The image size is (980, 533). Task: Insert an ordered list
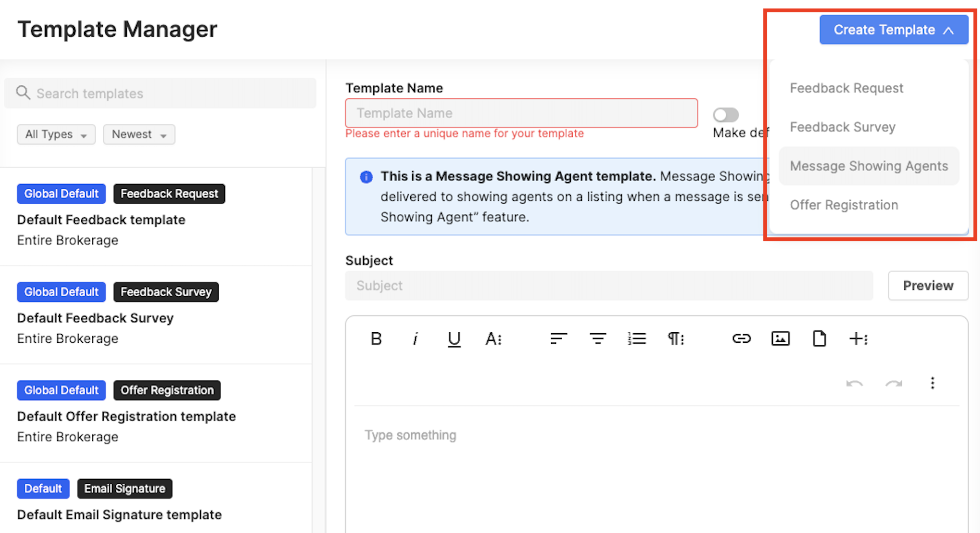click(636, 339)
